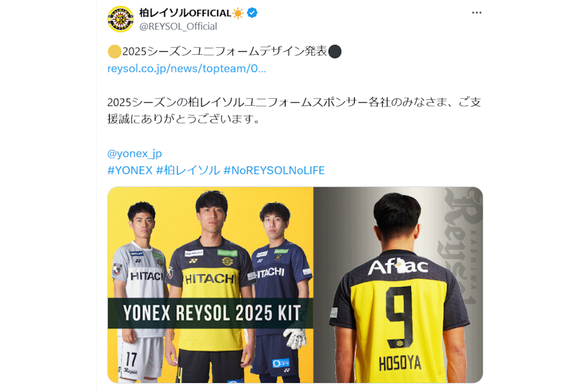Click the yellow circle emoji in the tweet

tap(114, 52)
